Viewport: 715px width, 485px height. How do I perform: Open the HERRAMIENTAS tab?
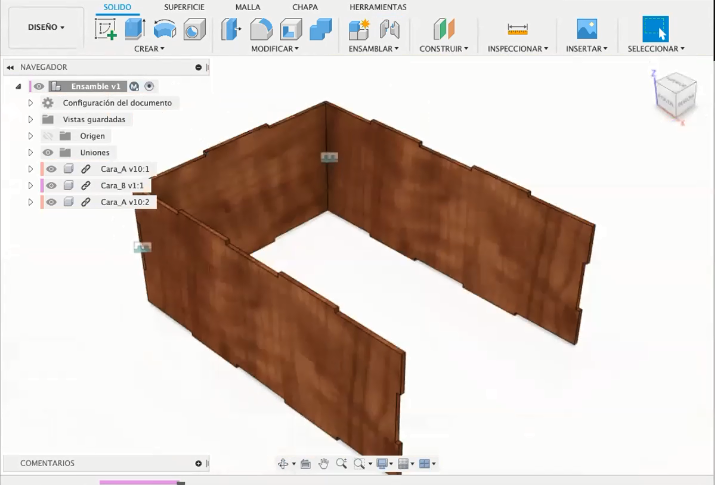point(378,7)
